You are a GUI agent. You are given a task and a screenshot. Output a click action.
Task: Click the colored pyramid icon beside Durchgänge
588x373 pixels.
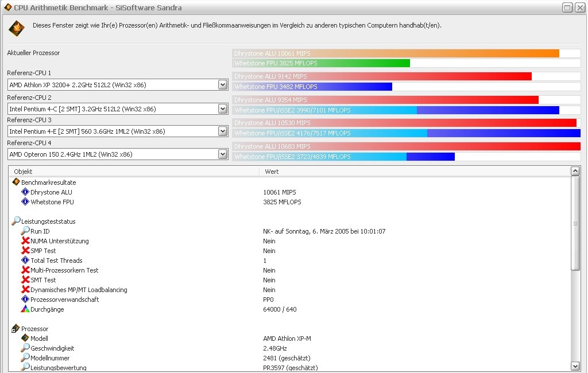(25, 309)
